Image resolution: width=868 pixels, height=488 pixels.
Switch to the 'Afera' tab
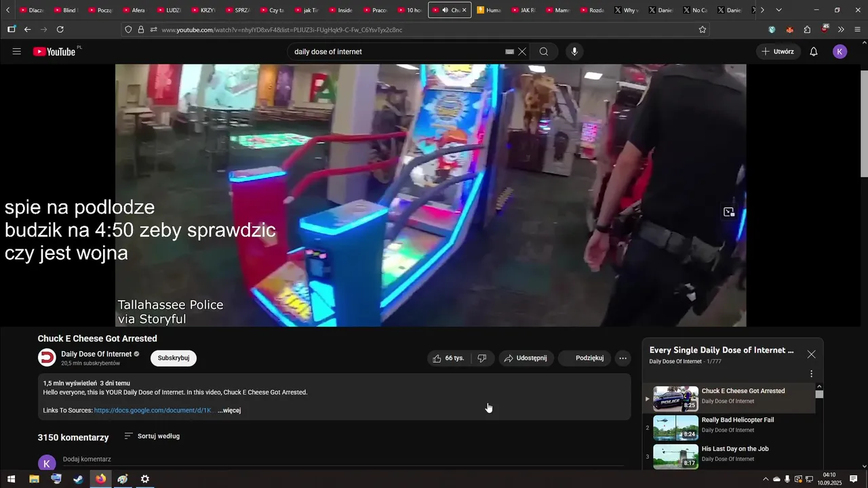pos(134,10)
